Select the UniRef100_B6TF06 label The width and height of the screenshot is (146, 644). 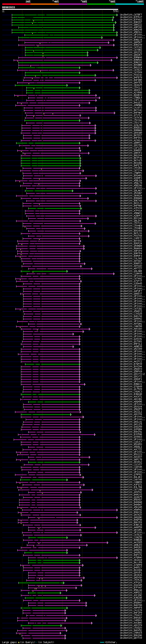131,158
